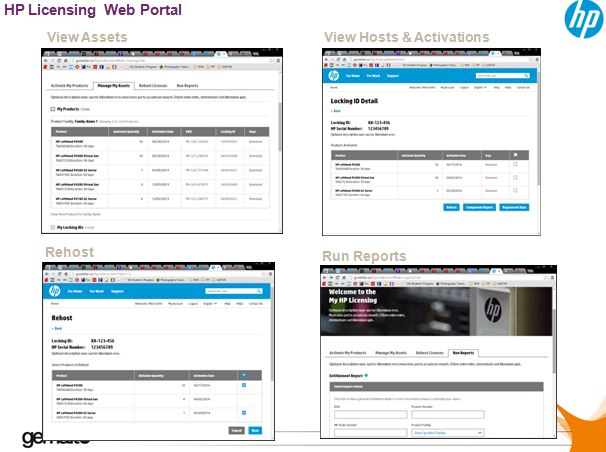606x452 pixels.
Task: Collapse My Products section in View Assets
Action: pyautogui.click(x=53, y=109)
